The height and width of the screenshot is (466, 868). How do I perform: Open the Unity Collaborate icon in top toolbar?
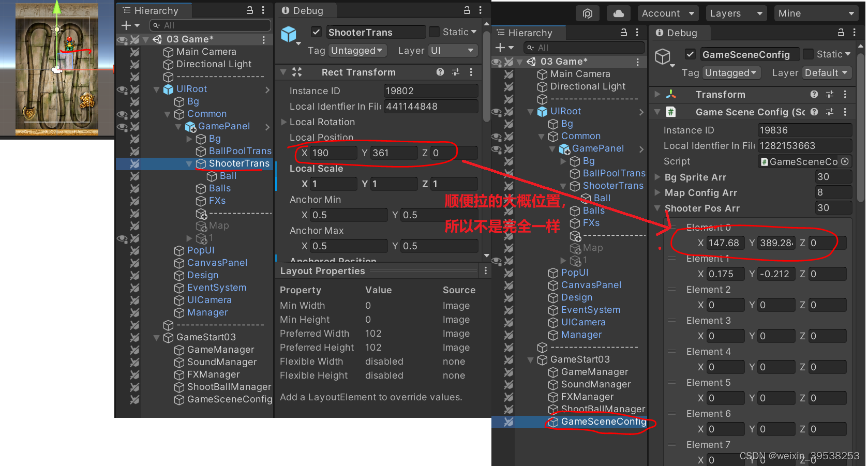(587, 13)
